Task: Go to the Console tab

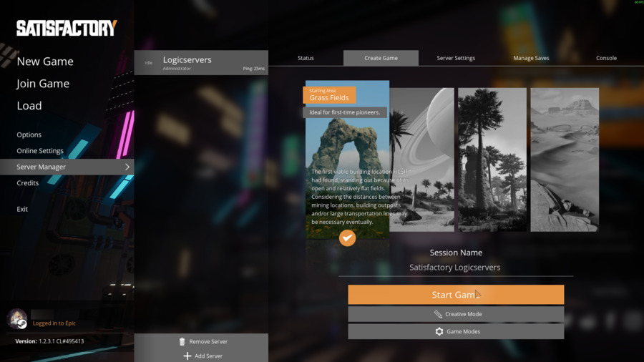Action: [606, 58]
